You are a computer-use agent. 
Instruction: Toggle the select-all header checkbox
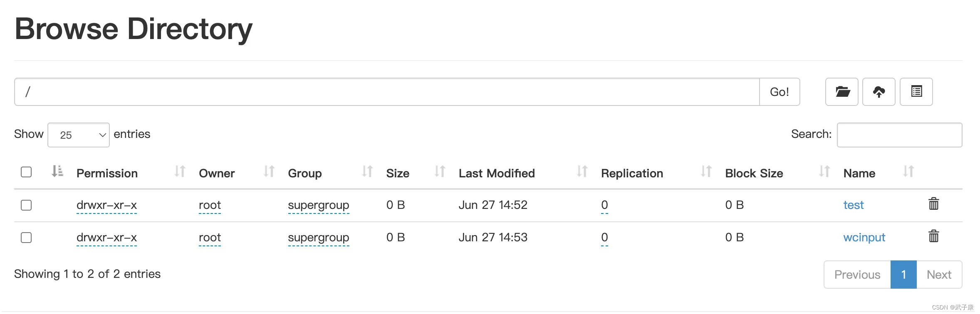tap(26, 172)
